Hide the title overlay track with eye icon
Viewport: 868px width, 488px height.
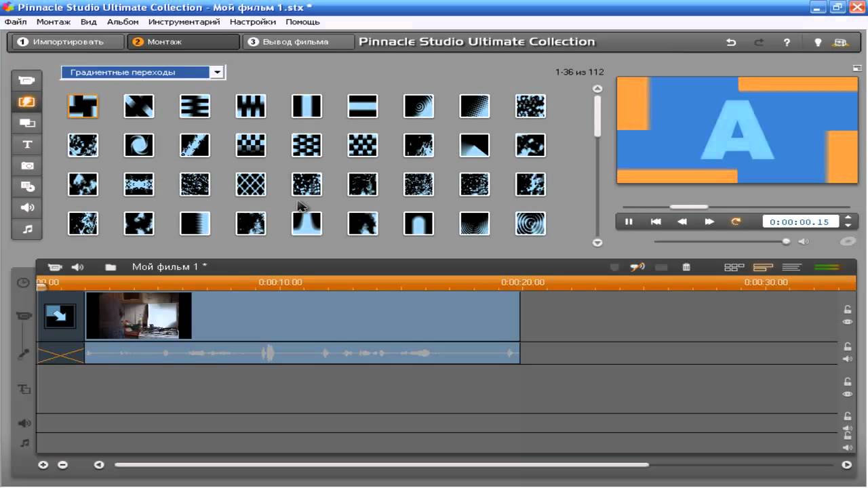848,394
